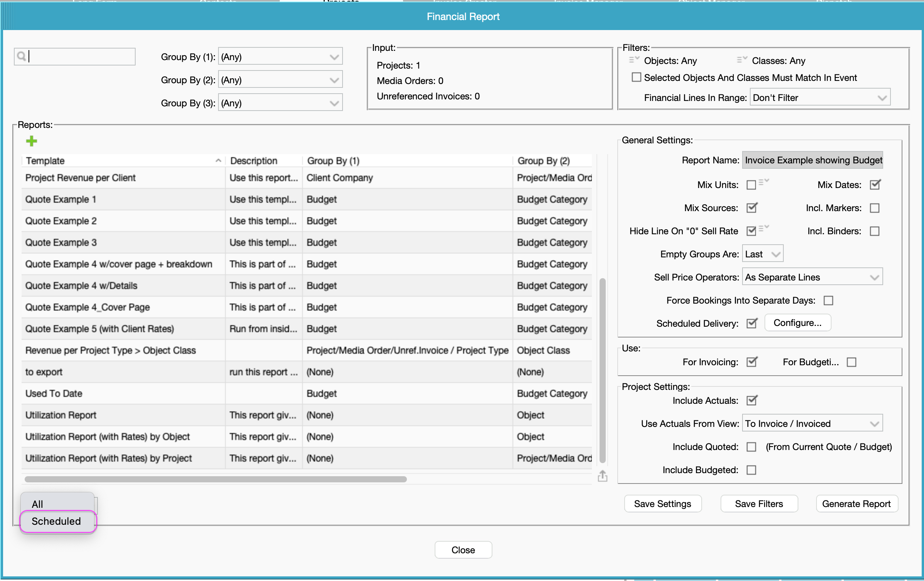Click list icon beside Hide Line On "0" Sell Rate
This screenshot has width=924, height=581.
(x=764, y=228)
